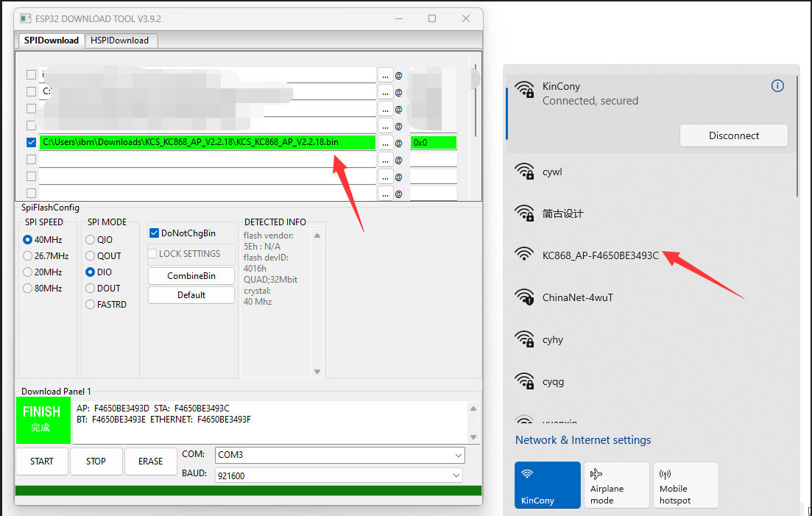
Task: Click the info icon next to KinCony network
Action: (777, 86)
